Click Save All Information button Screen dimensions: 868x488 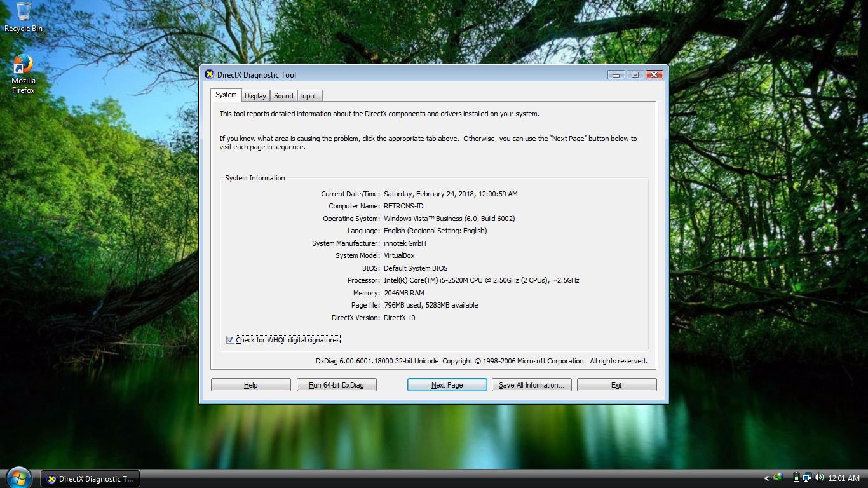(532, 385)
